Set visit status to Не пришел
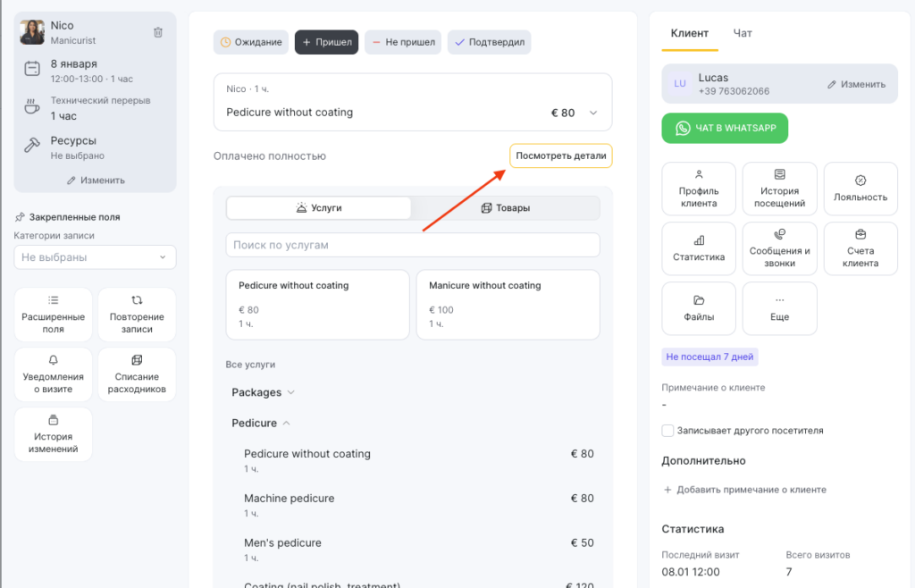Viewport: 915px width, 588px height. 403,42
